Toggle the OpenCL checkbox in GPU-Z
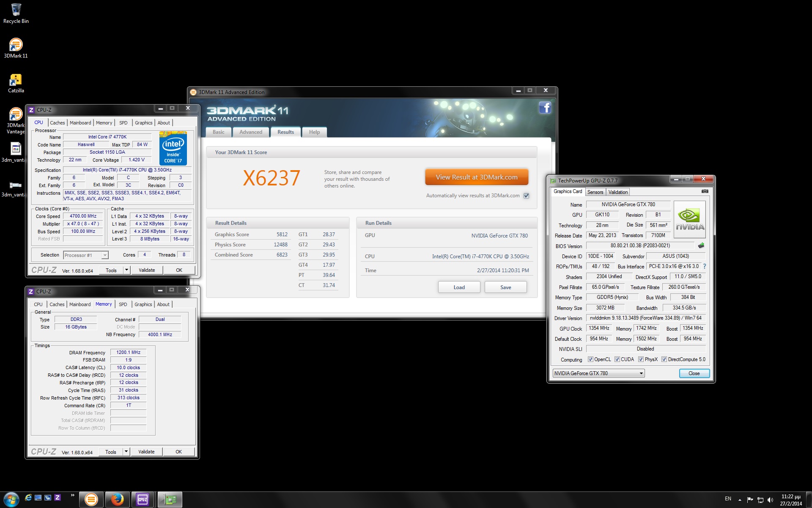The image size is (812, 508). click(x=590, y=359)
